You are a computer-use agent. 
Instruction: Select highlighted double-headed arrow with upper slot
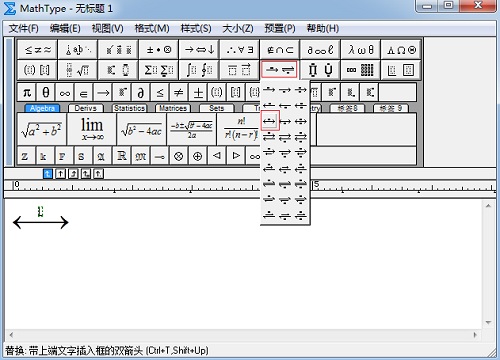tap(270, 121)
